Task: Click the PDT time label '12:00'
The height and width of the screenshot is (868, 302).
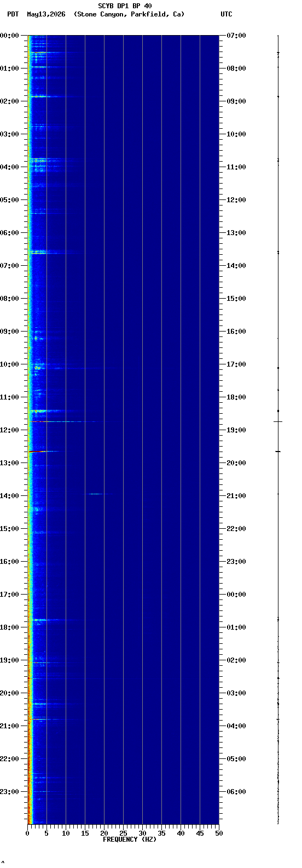Action: pyautogui.click(x=9, y=430)
